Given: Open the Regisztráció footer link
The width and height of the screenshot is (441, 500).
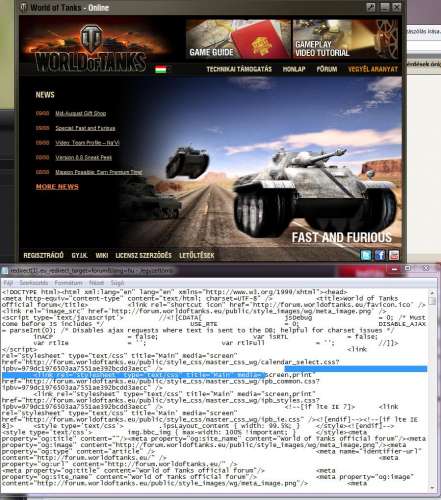Looking at the screenshot, I should pos(43,255).
